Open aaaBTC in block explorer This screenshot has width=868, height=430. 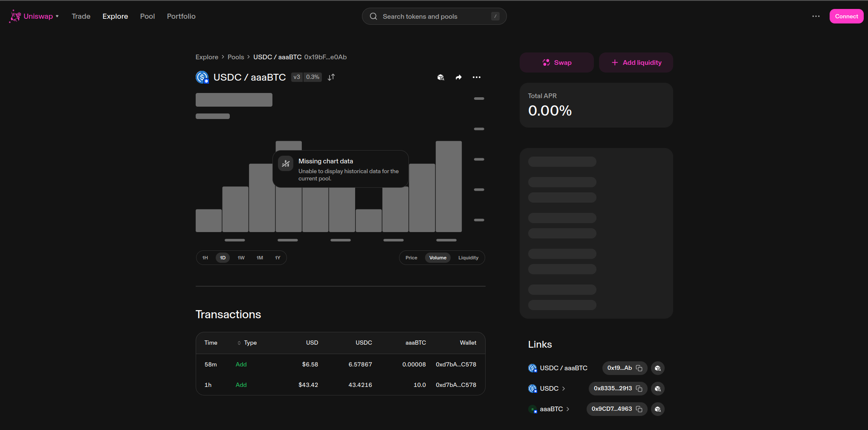(x=657, y=409)
